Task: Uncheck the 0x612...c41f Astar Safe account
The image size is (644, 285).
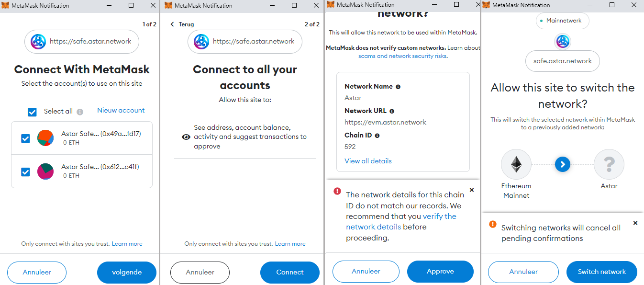Action: tap(26, 171)
